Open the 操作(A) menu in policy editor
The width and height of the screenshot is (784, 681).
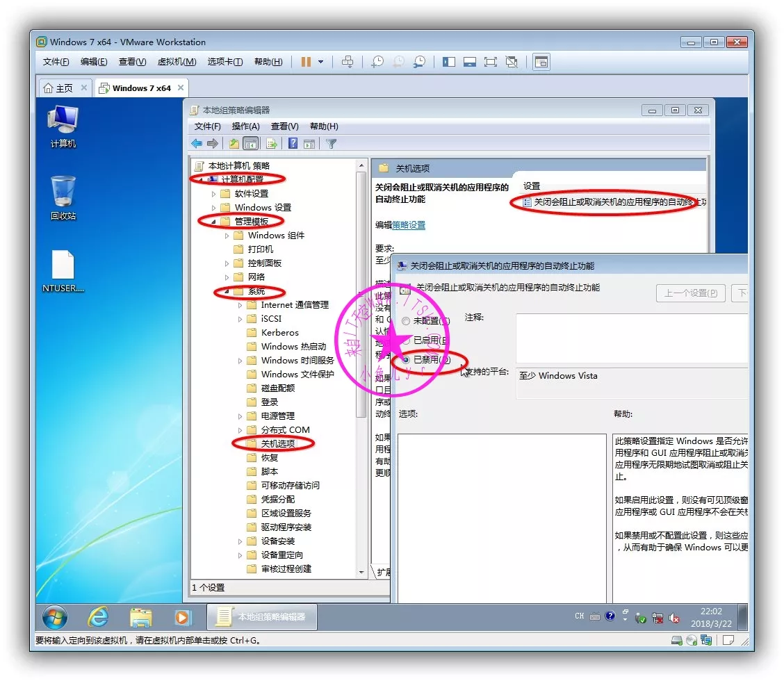245,126
